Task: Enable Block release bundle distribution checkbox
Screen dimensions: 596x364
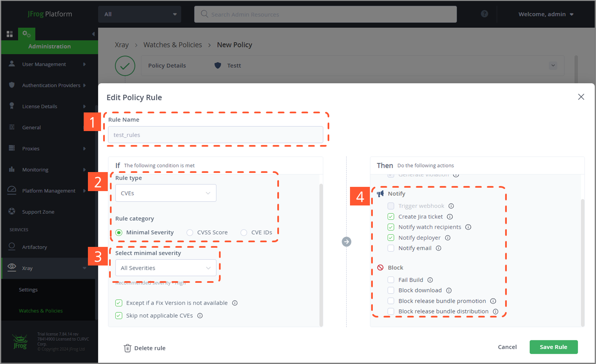Action: coord(391,312)
